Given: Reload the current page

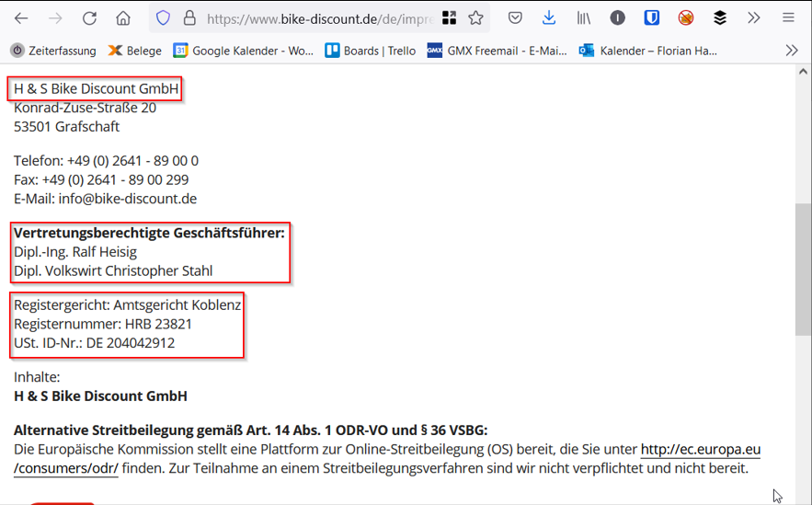Looking at the screenshot, I should click(x=89, y=18).
